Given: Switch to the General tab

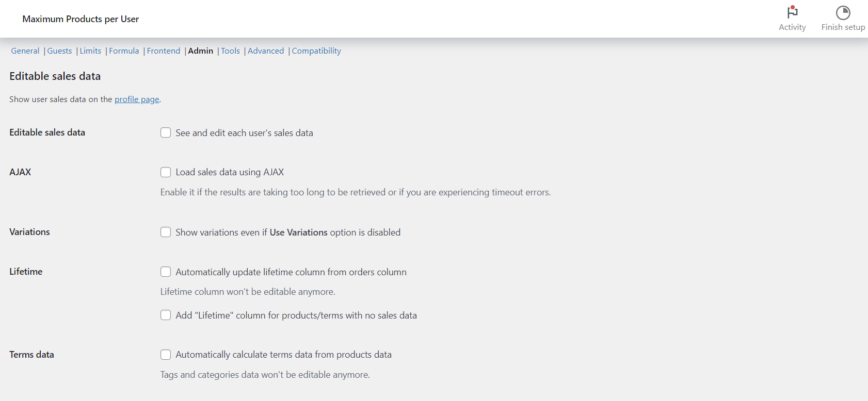Looking at the screenshot, I should pos(25,51).
